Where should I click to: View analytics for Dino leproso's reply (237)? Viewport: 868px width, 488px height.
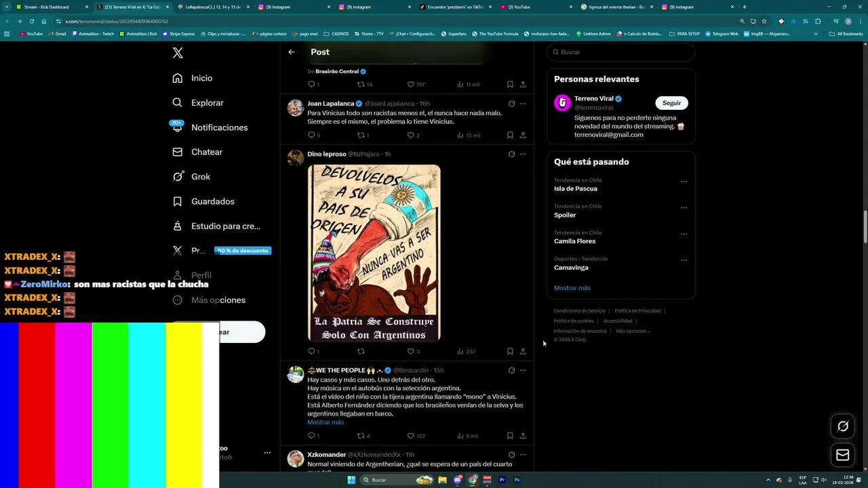click(466, 351)
